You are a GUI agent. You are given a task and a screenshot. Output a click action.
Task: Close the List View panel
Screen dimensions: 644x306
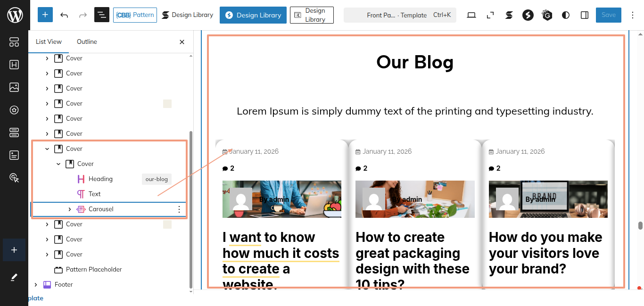coord(182,42)
